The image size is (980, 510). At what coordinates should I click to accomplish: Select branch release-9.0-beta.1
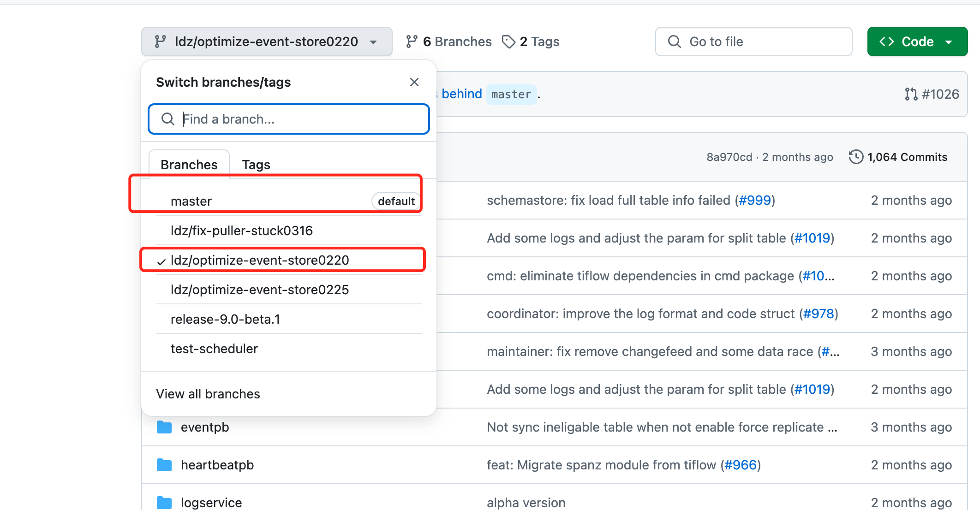pyautogui.click(x=289, y=319)
